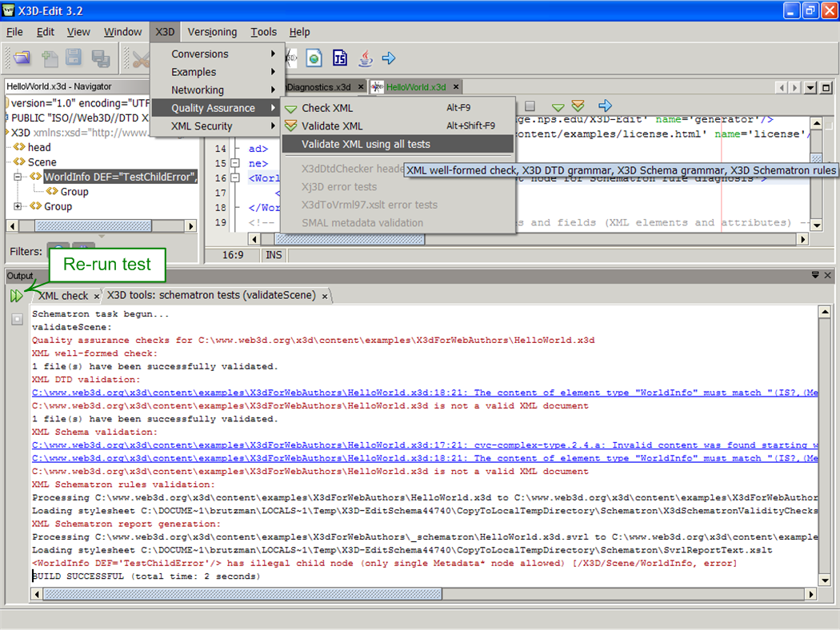Click the stop button in Output panel
840x630 pixels.
pyautogui.click(x=17, y=319)
